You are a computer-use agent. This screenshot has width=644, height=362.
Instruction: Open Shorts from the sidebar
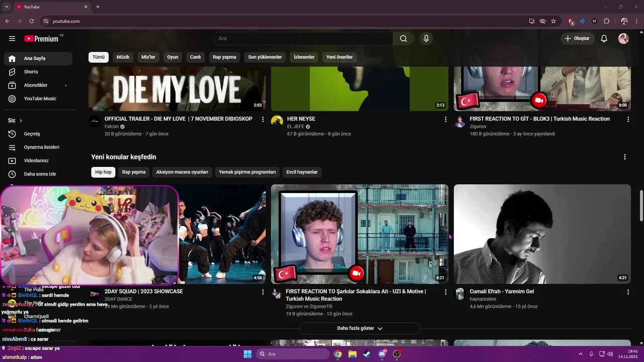38,72
